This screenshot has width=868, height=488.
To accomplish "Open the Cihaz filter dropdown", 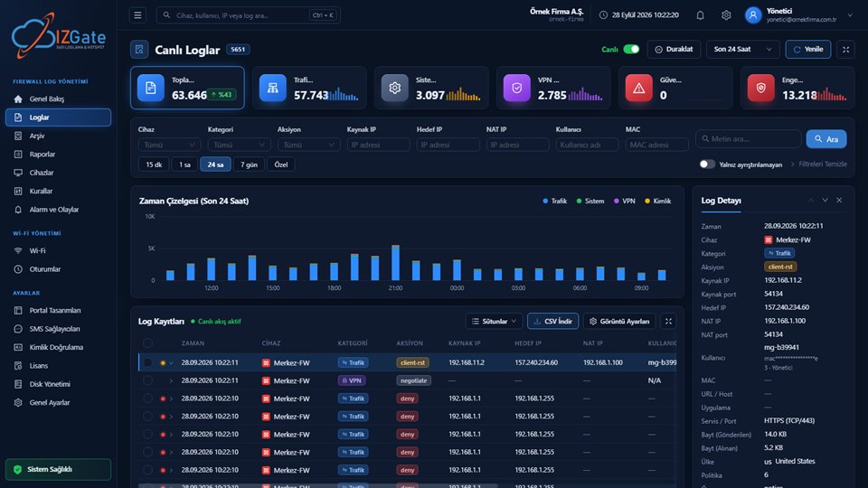I will click(169, 145).
